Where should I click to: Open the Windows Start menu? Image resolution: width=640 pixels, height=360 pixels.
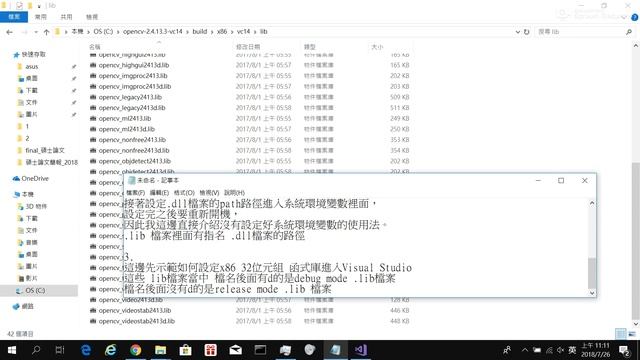click(x=11, y=350)
